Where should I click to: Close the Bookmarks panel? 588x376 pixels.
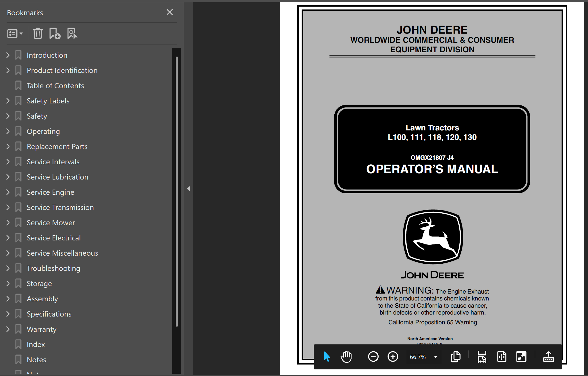point(170,12)
